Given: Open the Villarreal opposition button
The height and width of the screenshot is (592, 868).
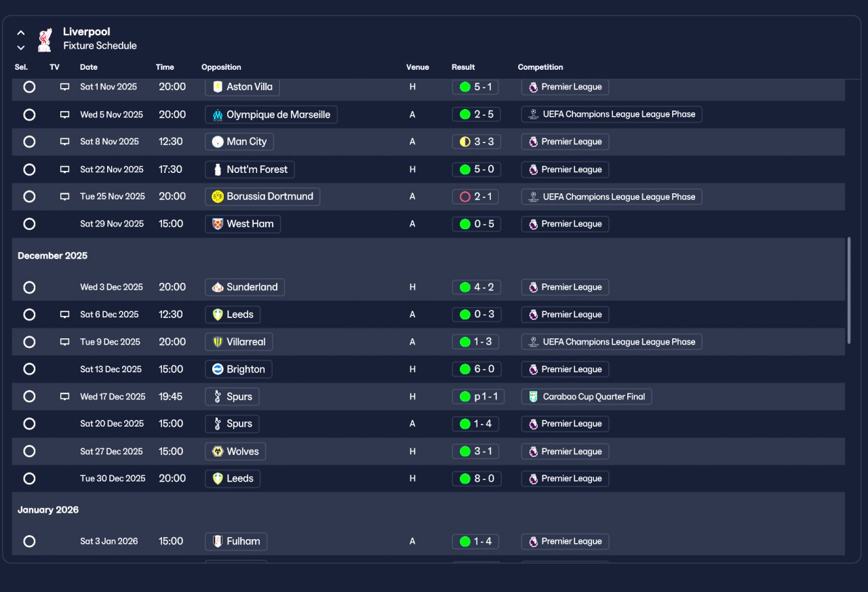Looking at the screenshot, I should pos(239,342).
